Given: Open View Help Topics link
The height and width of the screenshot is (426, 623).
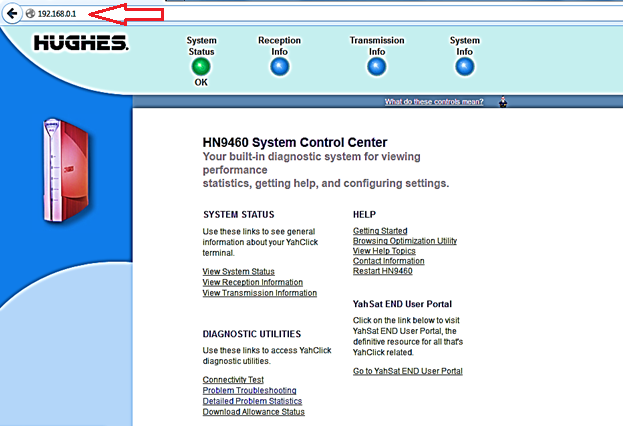Looking at the screenshot, I should click(x=384, y=251).
